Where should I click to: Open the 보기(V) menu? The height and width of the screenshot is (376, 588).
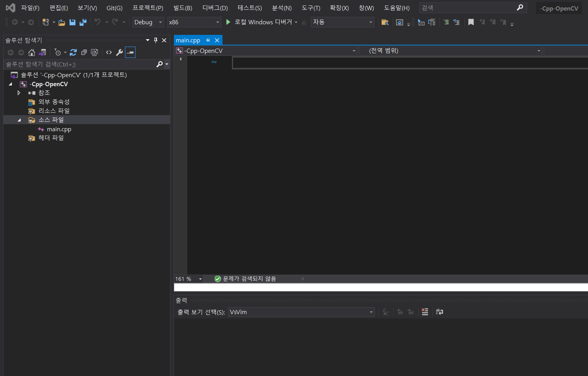coord(87,8)
